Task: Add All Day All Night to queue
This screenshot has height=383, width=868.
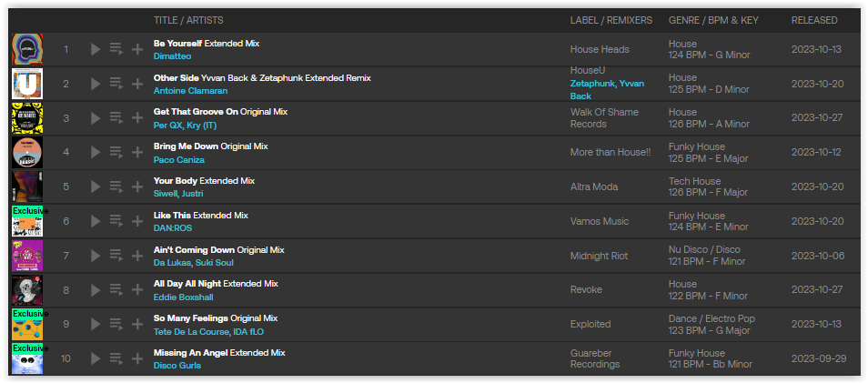Action: coord(116,290)
